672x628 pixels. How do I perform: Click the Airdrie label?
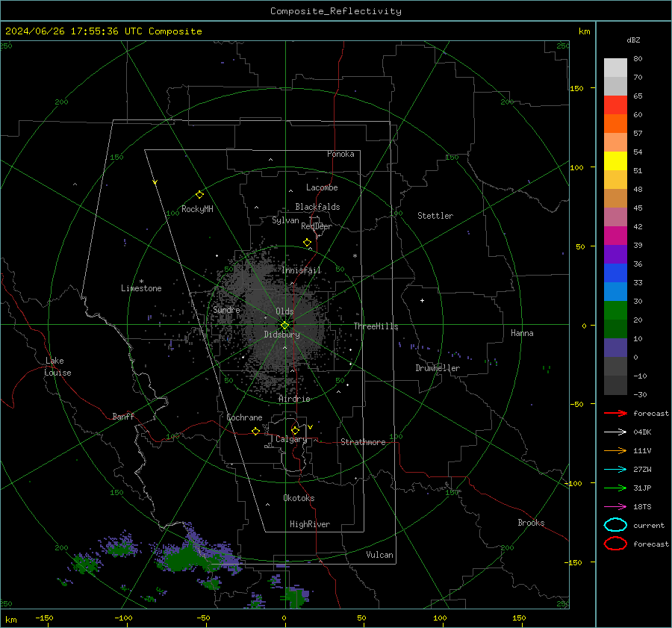pyautogui.click(x=294, y=399)
